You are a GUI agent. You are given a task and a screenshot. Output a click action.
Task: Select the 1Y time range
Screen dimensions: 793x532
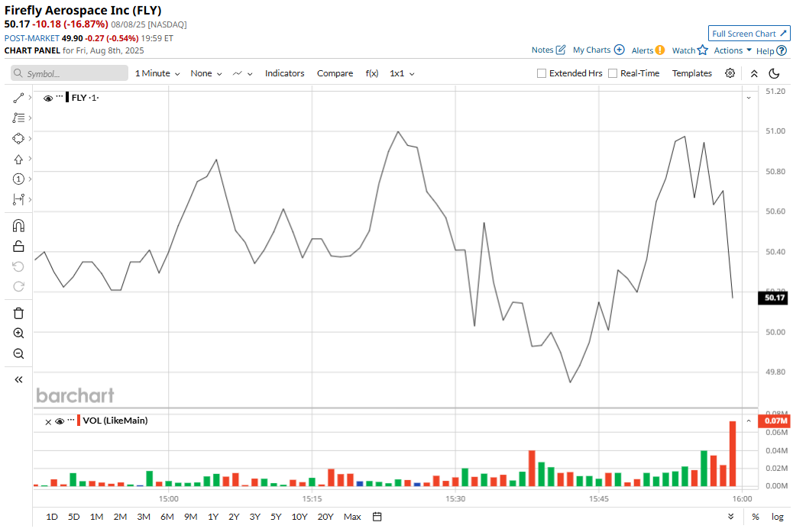[213, 517]
